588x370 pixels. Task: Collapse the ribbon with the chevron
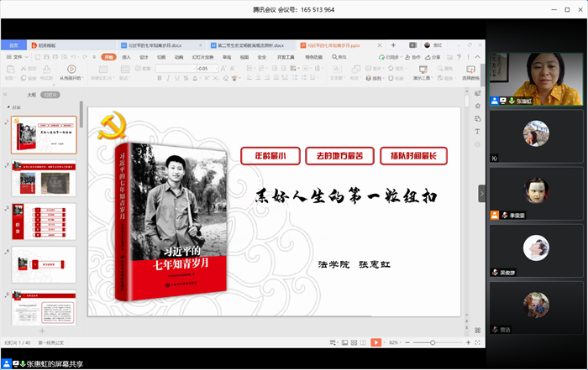click(477, 57)
